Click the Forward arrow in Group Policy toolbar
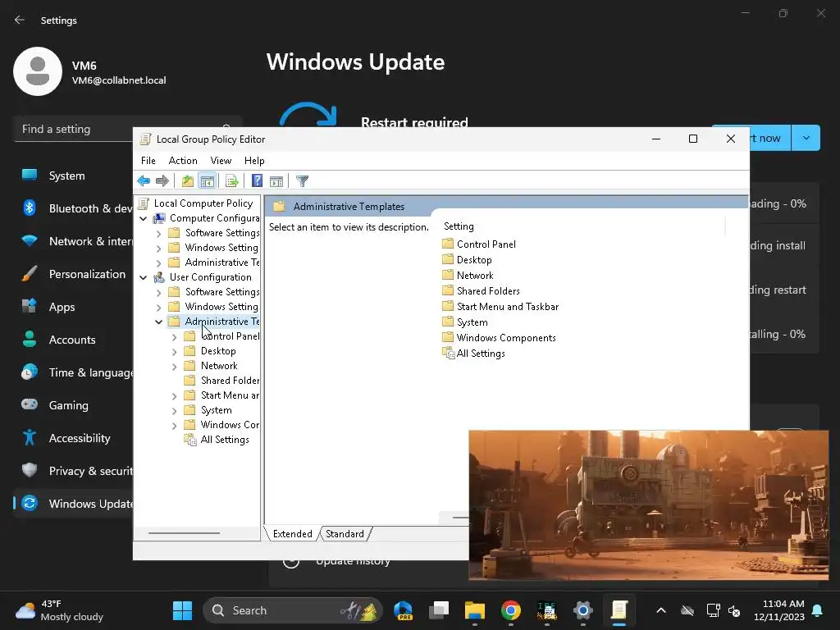Viewport: 840px width, 630px height. [162, 181]
